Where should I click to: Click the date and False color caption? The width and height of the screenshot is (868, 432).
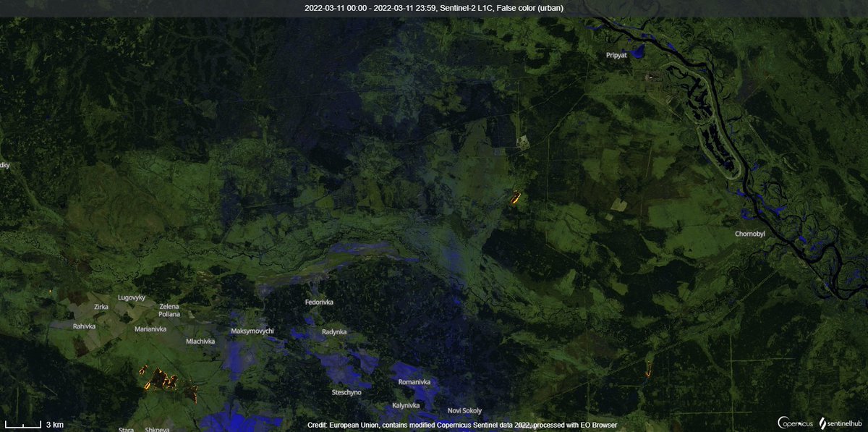434,8
